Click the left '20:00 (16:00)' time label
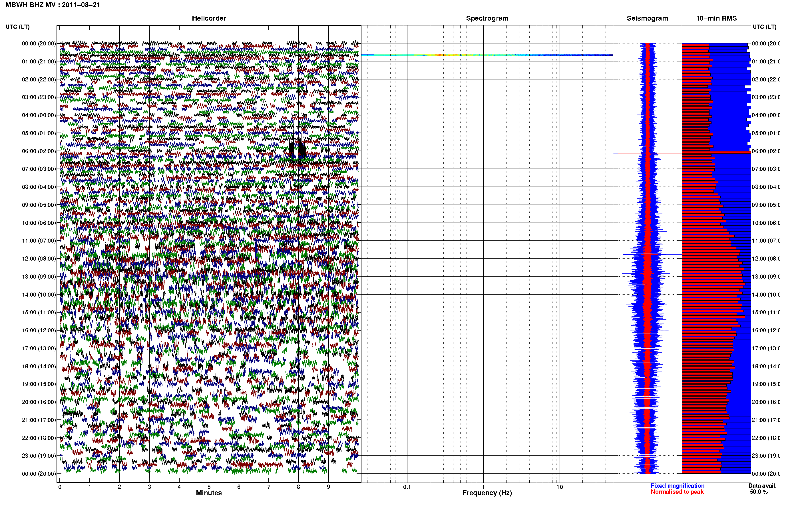 [x=39, y=402]
